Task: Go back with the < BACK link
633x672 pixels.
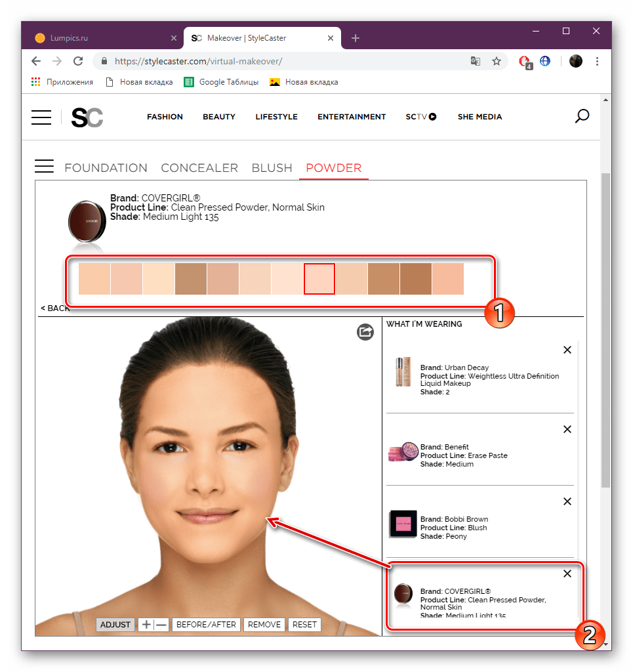Action: click(54, 308)
